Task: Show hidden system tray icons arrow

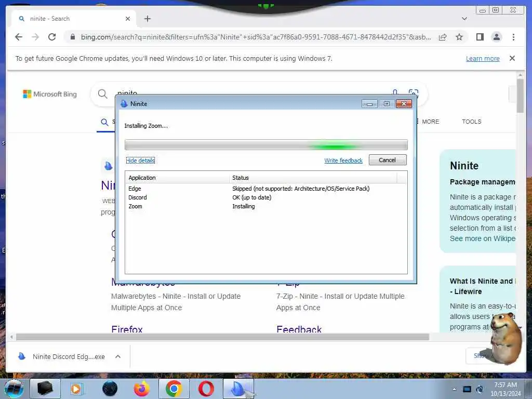Action: coord(454,390)
